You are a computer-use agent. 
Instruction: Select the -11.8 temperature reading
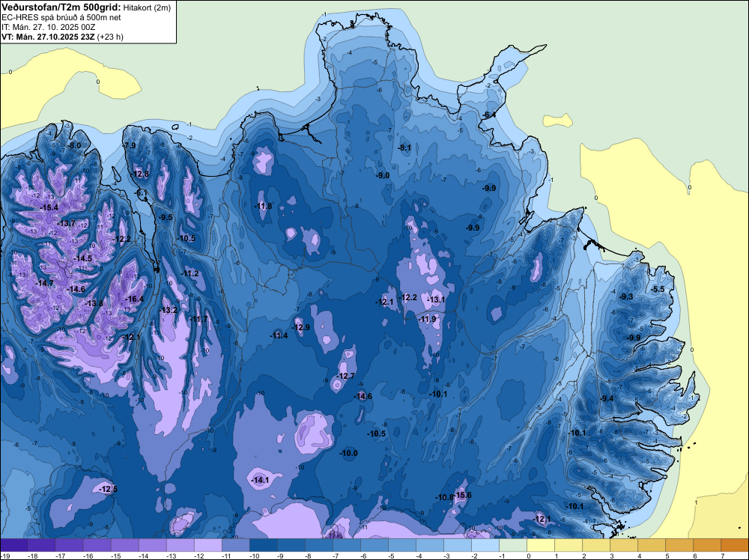point(263,206)
